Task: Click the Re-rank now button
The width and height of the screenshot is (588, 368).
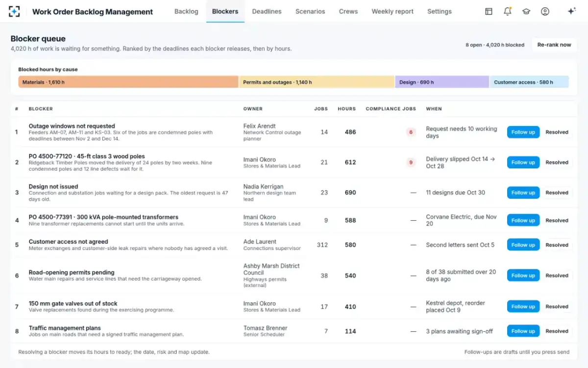Action: point(554,45)
